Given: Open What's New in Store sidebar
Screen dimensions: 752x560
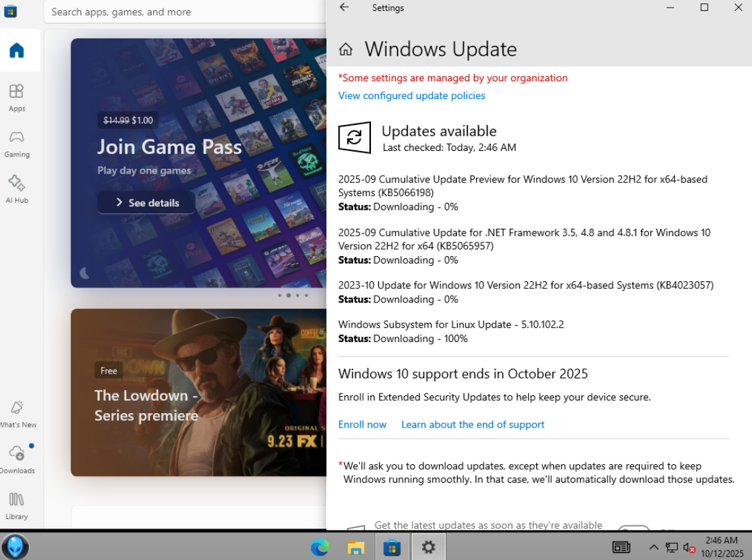Looking at the screenshot, I should tap(18, 415).
